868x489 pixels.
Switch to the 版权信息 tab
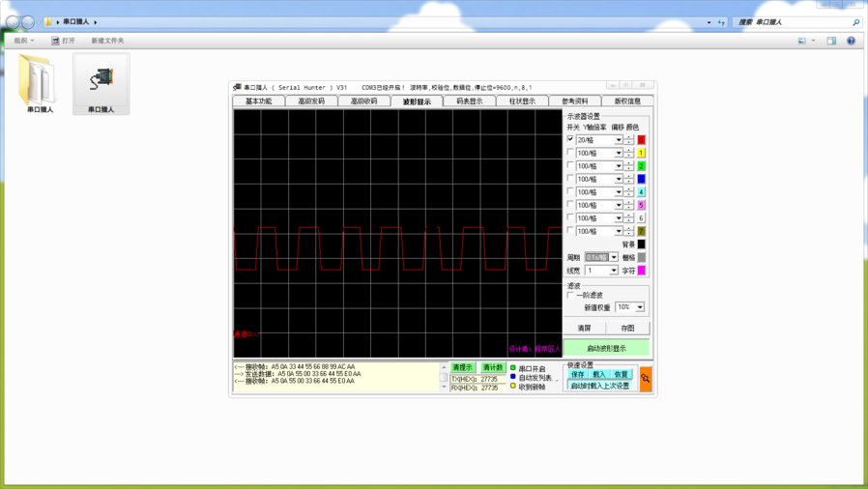(x=627, y=101)
